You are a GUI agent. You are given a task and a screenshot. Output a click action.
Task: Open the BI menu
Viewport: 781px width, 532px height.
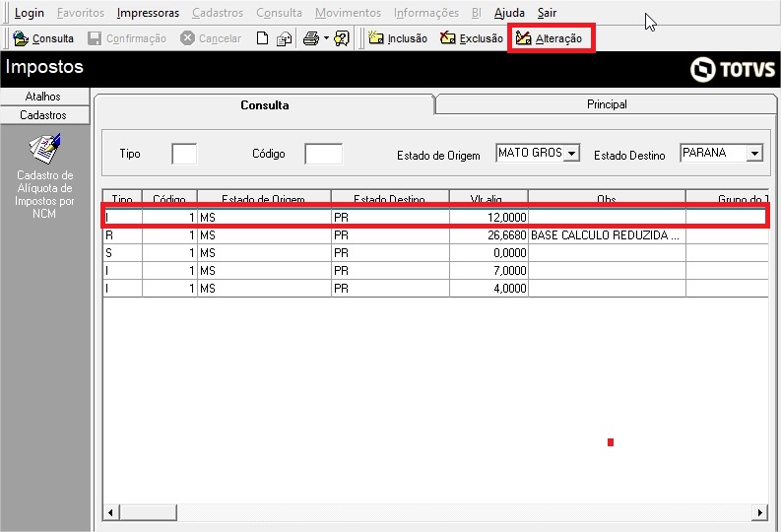point(476,13)
